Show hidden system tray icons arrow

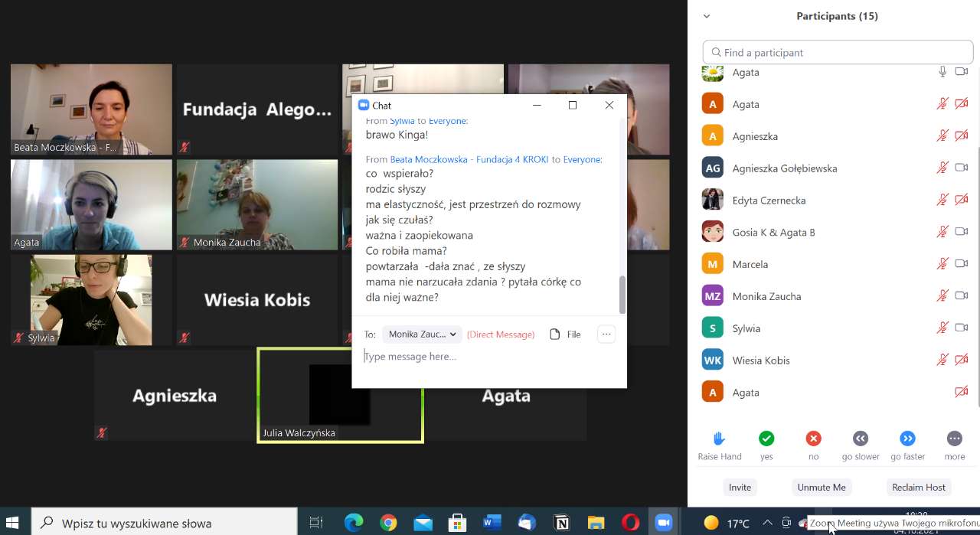click(767, 523)
